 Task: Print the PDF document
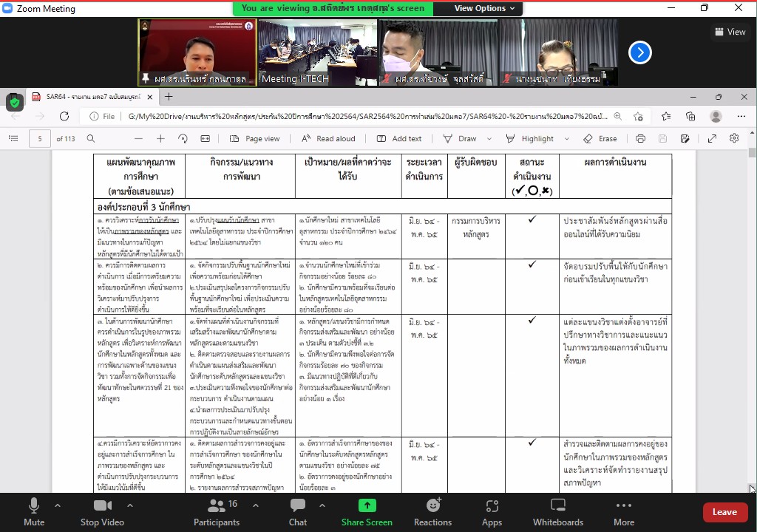pos(641,139)
